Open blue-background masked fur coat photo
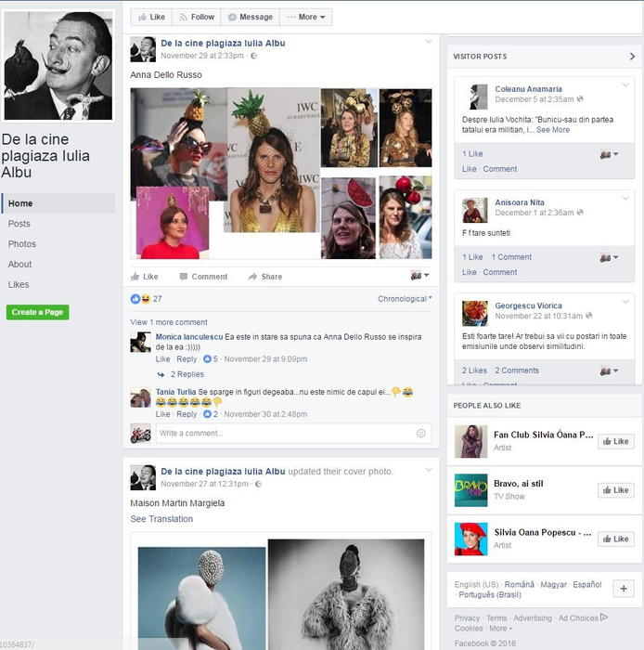 tap(201, 598)
